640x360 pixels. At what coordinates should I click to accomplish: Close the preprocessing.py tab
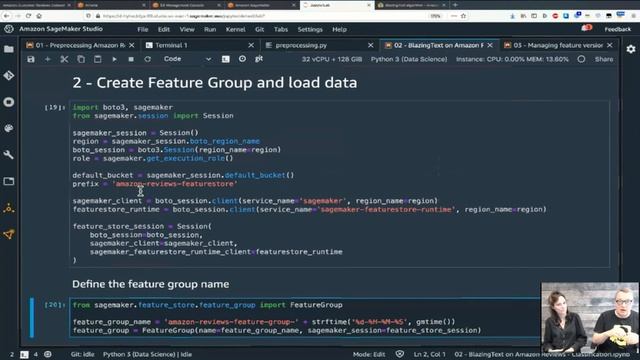[x=370, y=45]
